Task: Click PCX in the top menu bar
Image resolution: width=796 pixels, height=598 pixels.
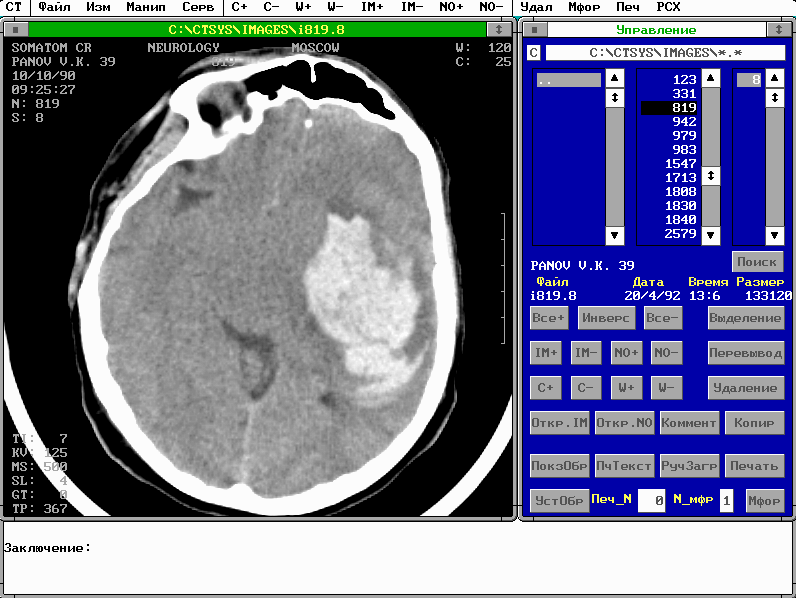Action: click(668, 7)
